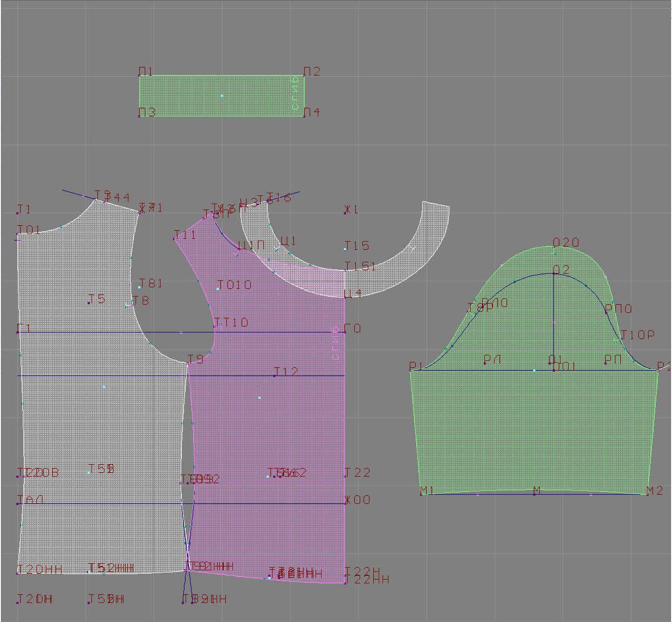Click point П1 on the rectangle

click(140, 76)
